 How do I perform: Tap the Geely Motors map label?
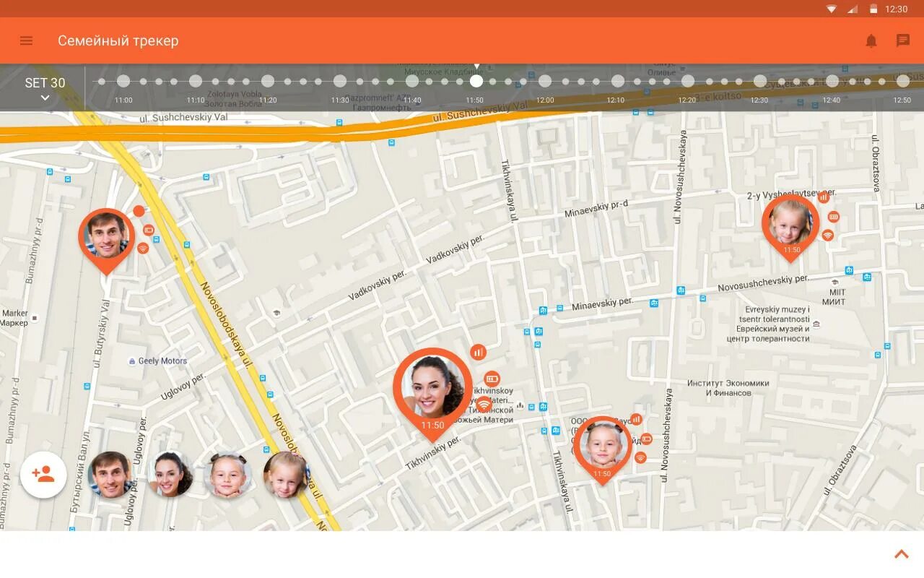click(162, 361)
